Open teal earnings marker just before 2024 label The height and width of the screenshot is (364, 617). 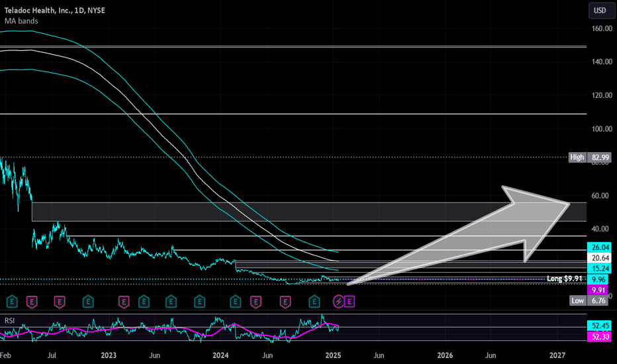pos(199,302)
